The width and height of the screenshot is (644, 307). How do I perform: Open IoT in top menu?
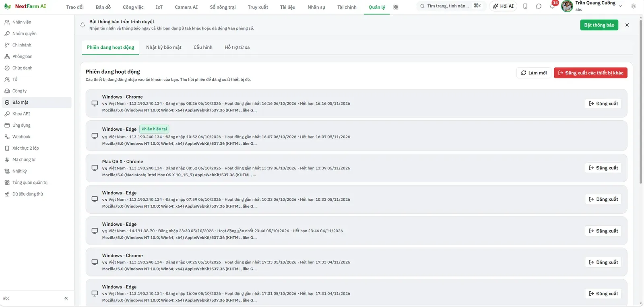(159, 7)
